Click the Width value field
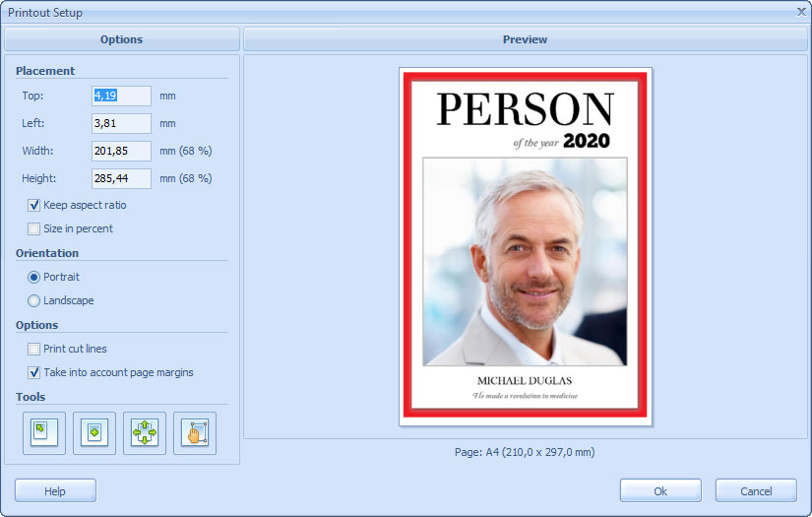Image resolution: width=812 pixels, height=517 pixels. tap(122, 151)
